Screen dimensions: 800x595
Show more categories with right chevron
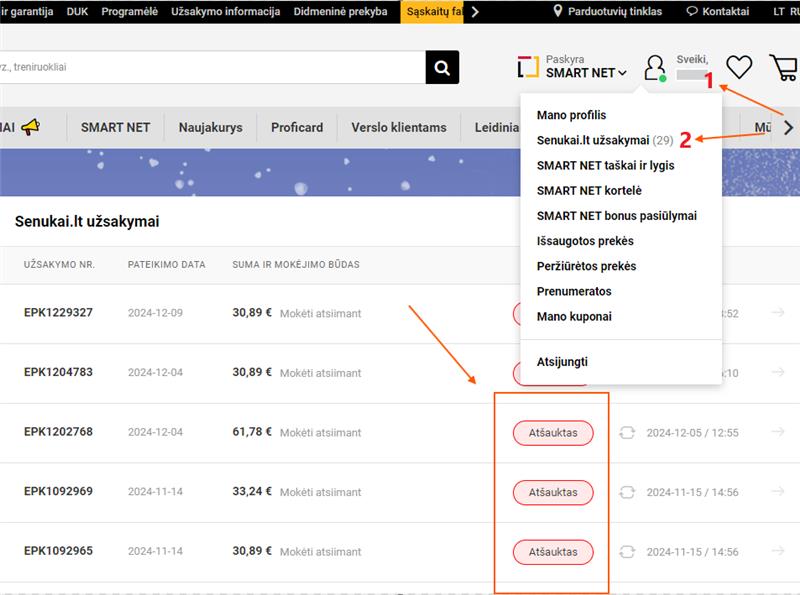point(788,128)
